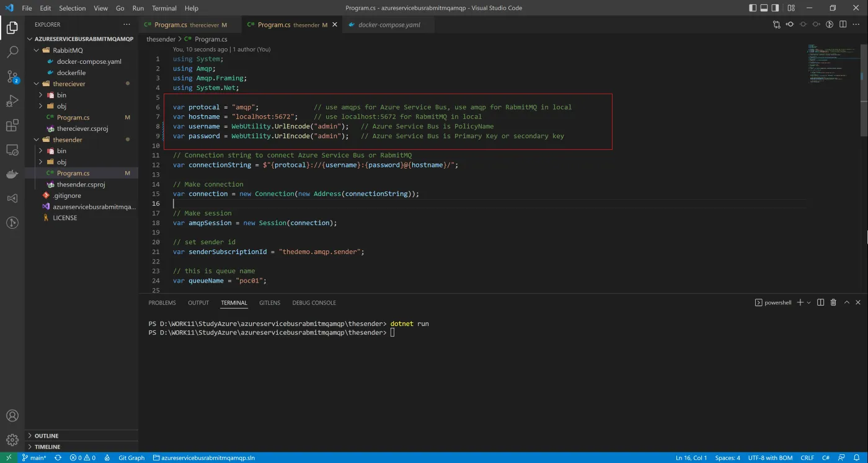The width and height of the screenshot is (868, 463).
Task: Change encoding via UTF-8 with BOM
Action: (x=770, y=458)
